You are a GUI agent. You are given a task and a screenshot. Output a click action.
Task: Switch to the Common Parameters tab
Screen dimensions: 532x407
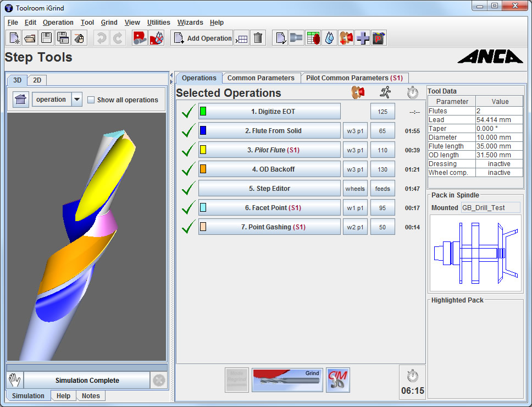(x=261, y=78)
